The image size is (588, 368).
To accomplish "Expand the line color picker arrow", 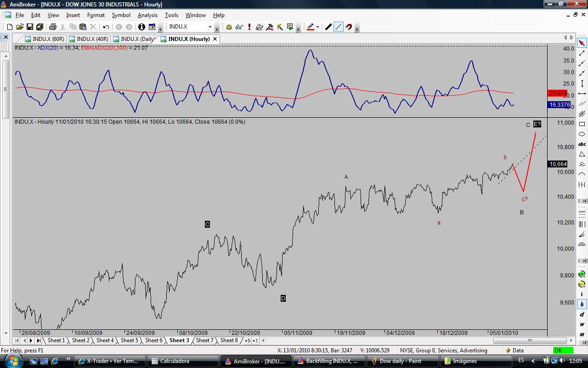I will coord(318,27).
